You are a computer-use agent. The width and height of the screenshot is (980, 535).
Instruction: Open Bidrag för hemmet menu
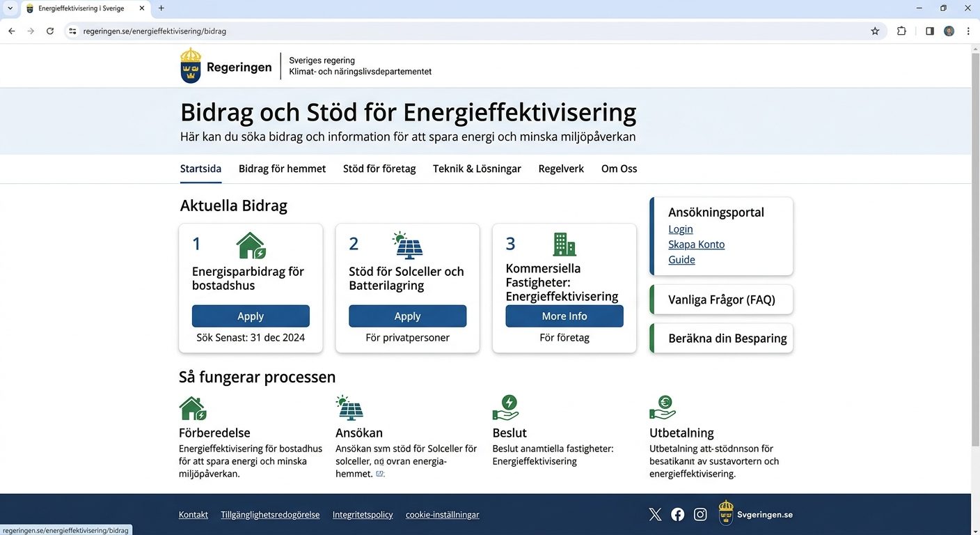tap(282, 169)
